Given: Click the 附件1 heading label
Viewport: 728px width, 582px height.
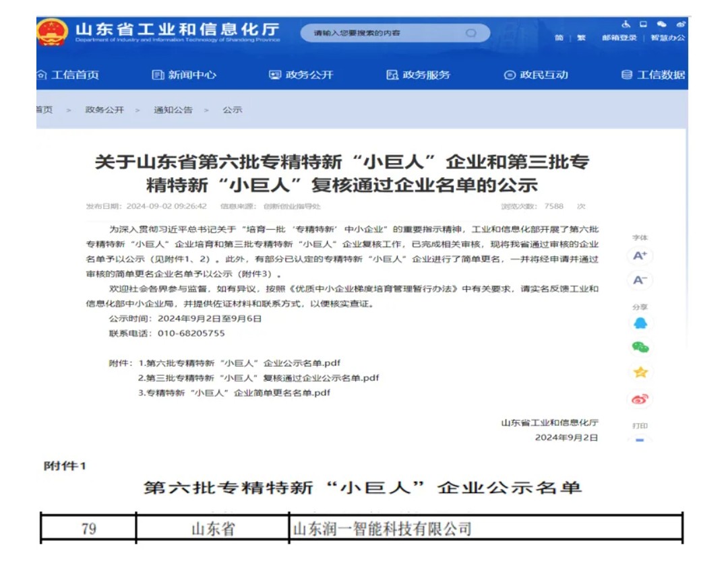Looking at the screenshot, I should (x=65, y=466).
